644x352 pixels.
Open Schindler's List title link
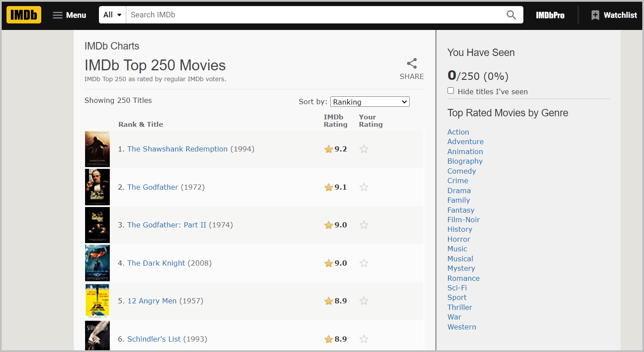[x=154, y=339]
